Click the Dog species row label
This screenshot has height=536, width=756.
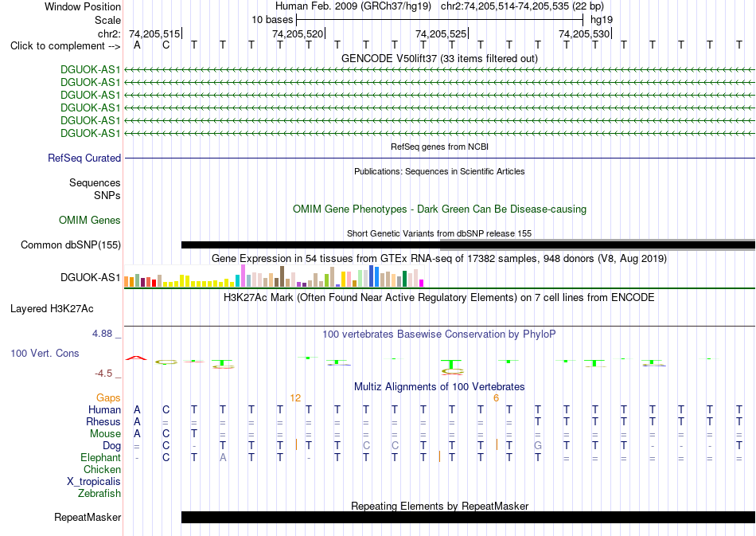tap(112, 446)
